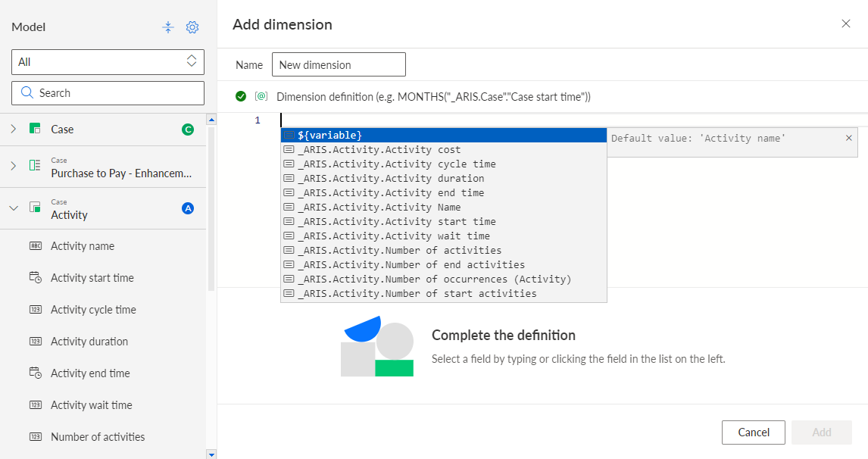Screen dimensions: 868x459
Task: Click numeric icon for Activity duration
Action: 36,341
